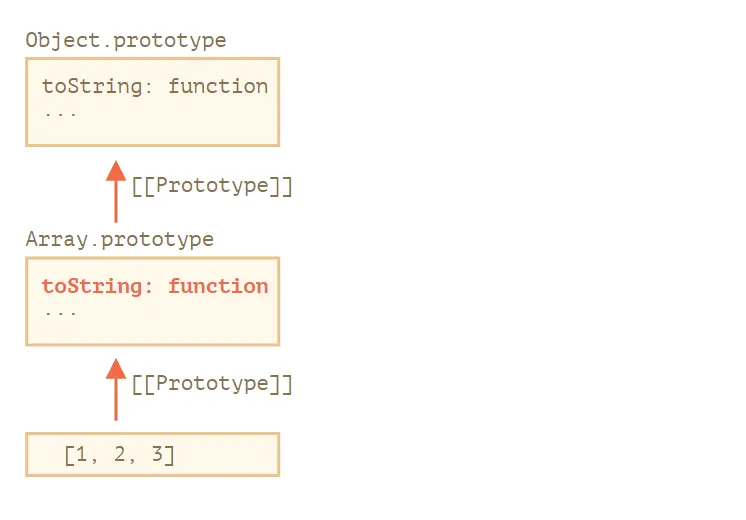This screenshot has height=520, width=746.
Task: Click the arrowhead of the lower red arrow
Action: 116,369
